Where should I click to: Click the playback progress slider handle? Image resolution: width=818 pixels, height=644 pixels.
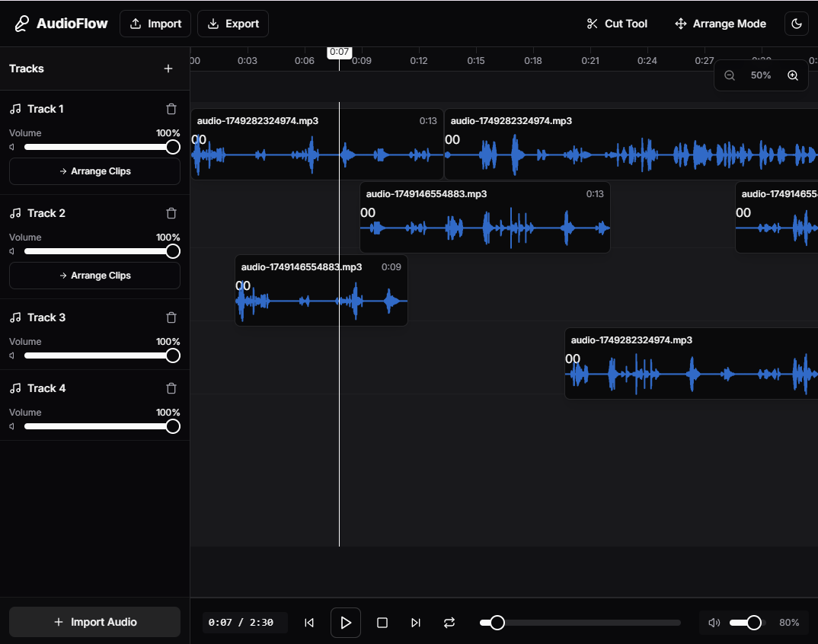pyautogui.click(x=497, y=623)
